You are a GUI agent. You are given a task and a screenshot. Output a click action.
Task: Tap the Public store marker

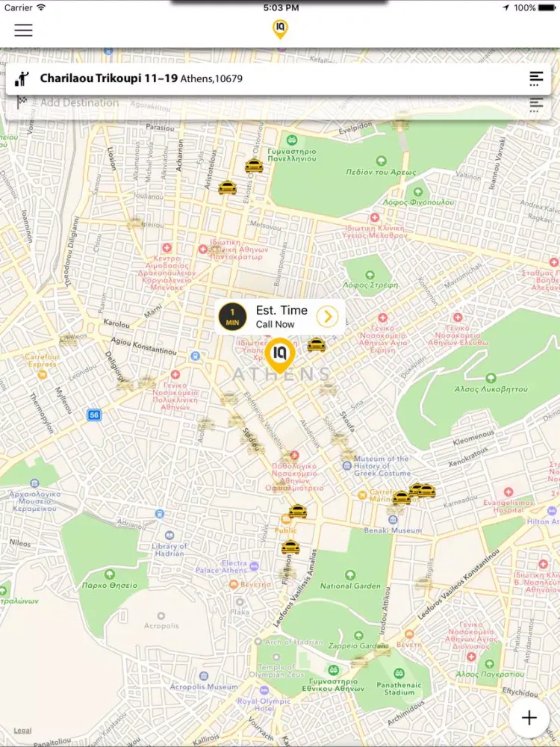point(286,520)
